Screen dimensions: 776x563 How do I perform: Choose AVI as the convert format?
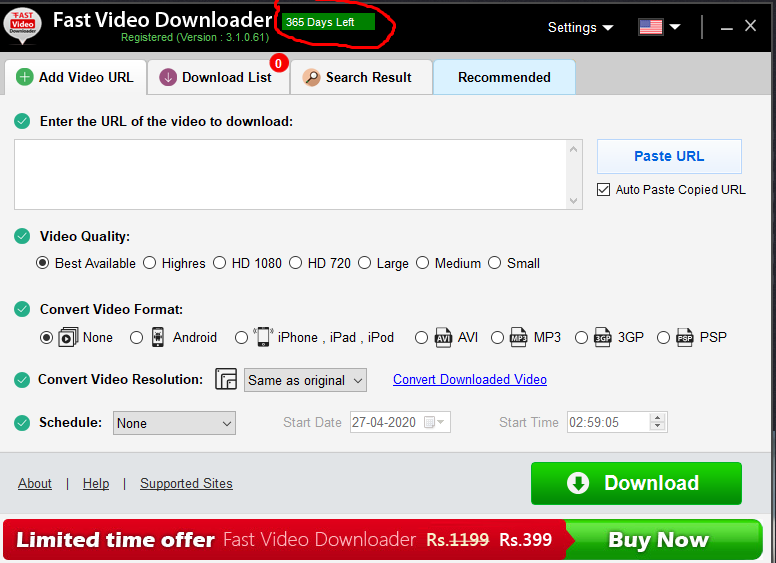pyautogui.click(x=421, y=337)
